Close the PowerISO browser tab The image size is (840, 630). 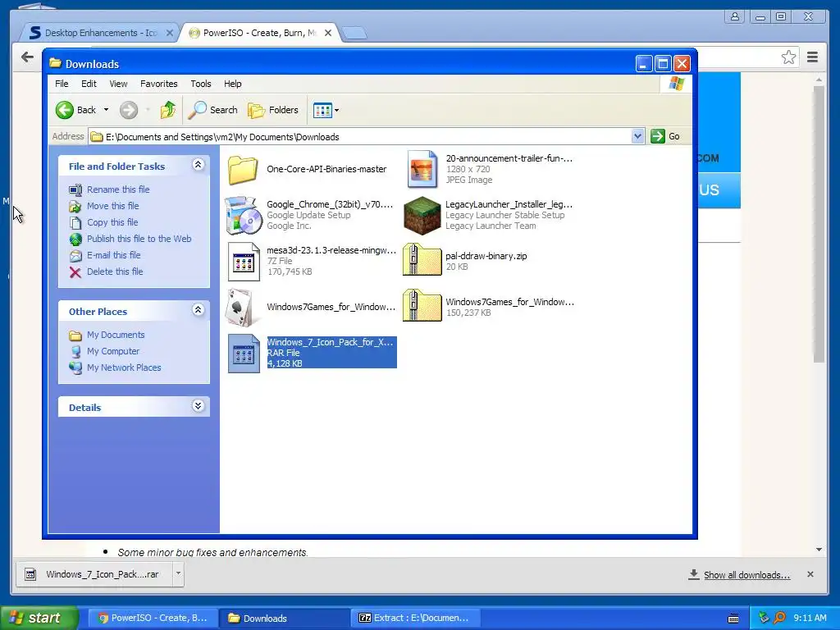pyautogui.click(x=328, y=33)
